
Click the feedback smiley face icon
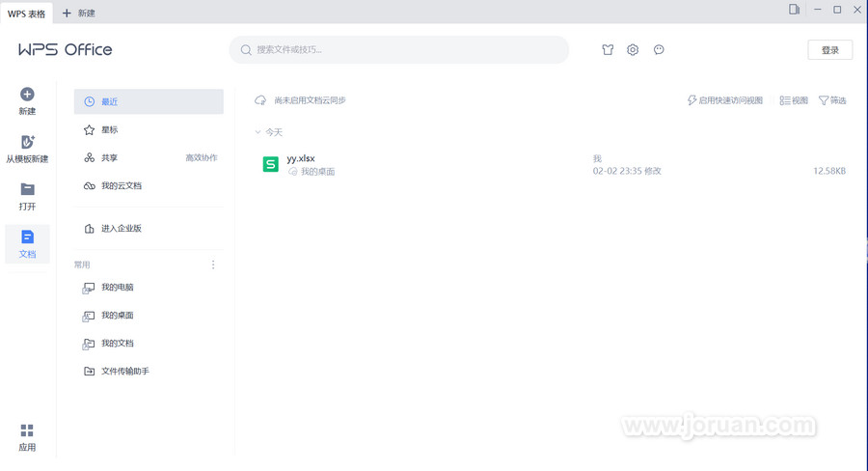click(659, 50)
